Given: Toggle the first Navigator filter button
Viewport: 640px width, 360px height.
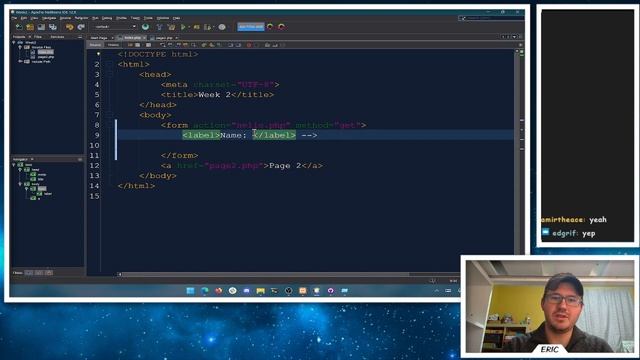Looking at the screenshot, I should point(29,273).
